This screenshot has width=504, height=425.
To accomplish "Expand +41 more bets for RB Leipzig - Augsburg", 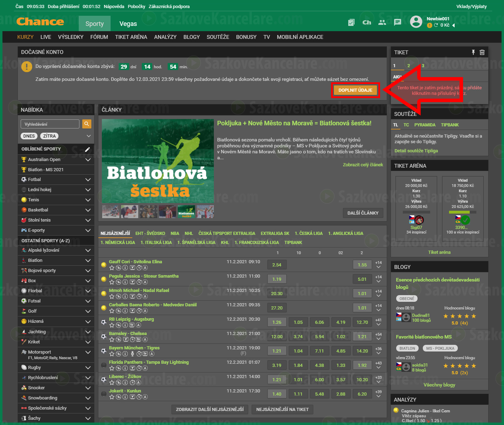I will point(378,322).
